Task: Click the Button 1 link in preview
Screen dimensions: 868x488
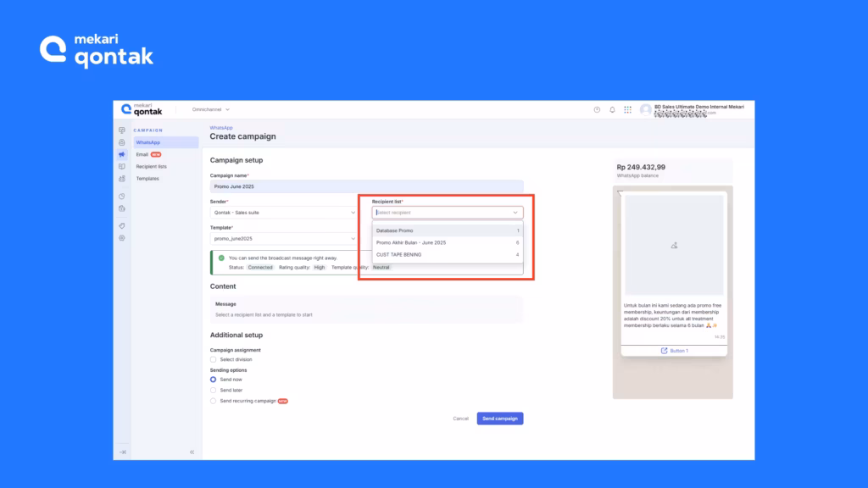Action: [674, 351]
